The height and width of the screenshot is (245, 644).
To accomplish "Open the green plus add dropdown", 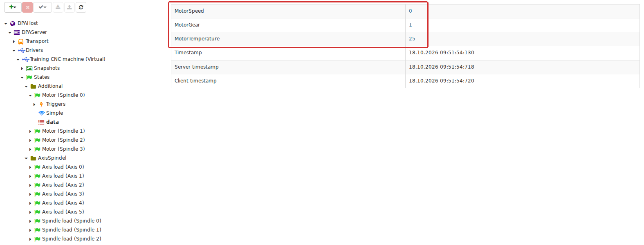I will [x=13, y=7].
